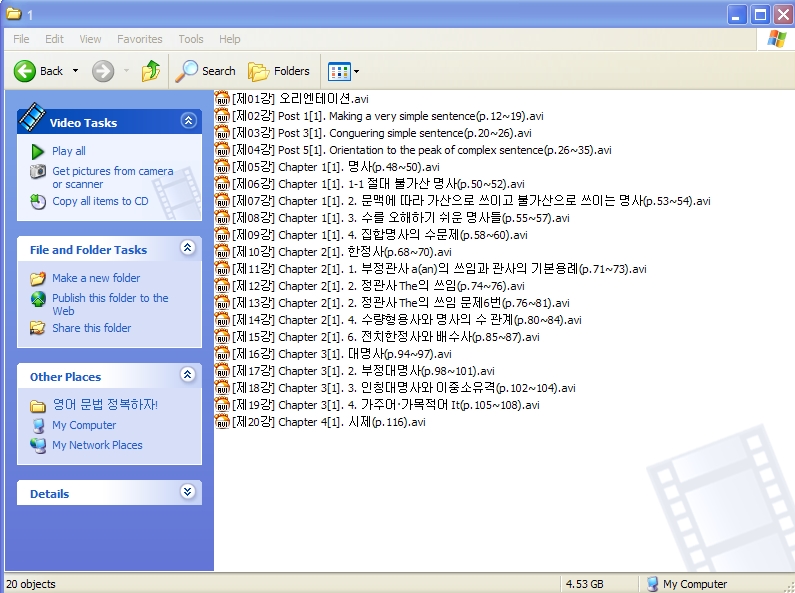Select the [제01강] 오리엔테이션.avi file icon

[222, 98]
